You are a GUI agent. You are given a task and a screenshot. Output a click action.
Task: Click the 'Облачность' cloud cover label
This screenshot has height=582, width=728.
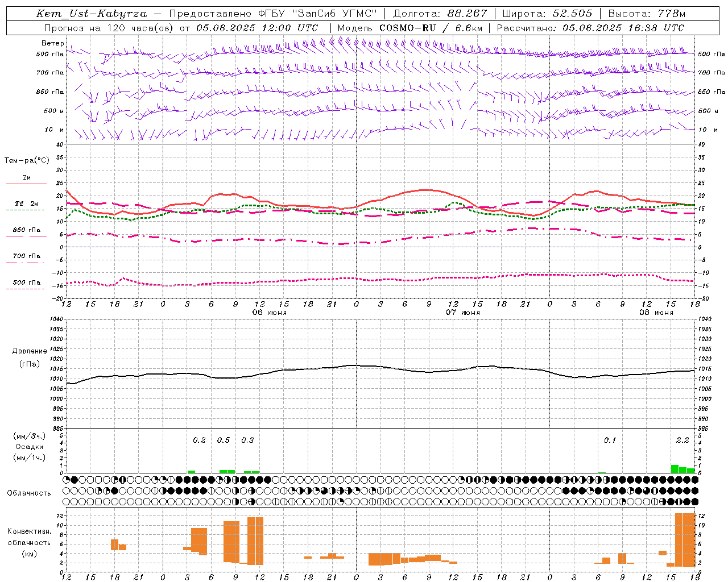pyautogui.click(x=29, y=493)
